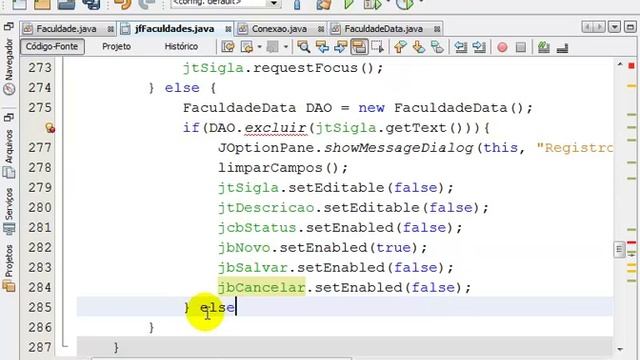Click line number 285 in the gutter
The image size is (640, 360).
pyautogui.click(x=40, y=307)
